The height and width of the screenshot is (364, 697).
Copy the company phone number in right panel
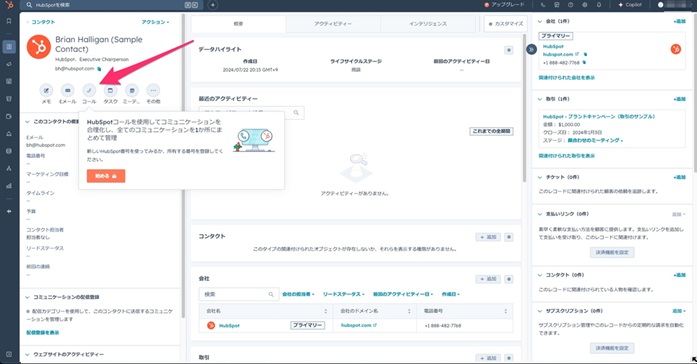tap(584, 63)
